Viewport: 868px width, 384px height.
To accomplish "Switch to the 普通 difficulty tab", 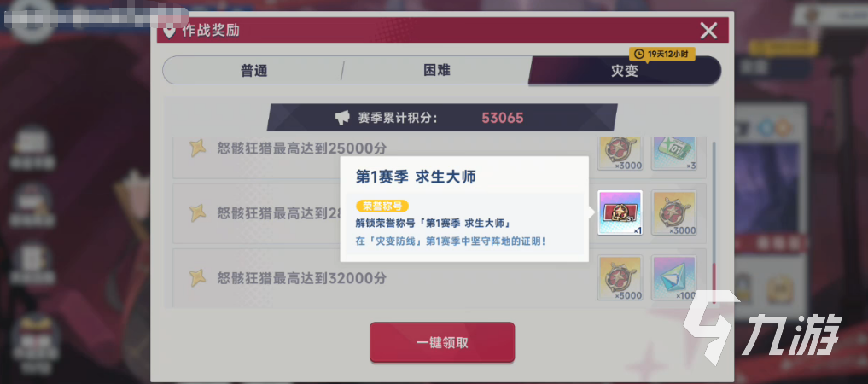I will tap(253, 70).
